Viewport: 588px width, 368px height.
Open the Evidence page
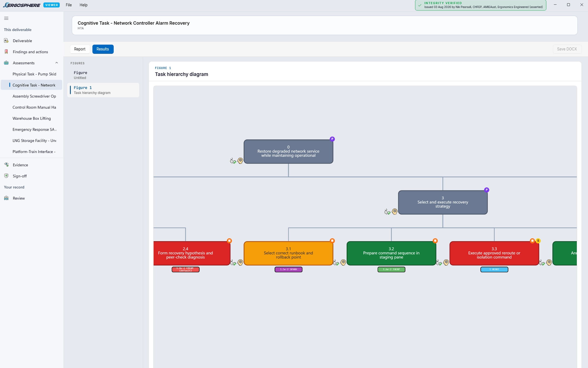tap(31, 165)
